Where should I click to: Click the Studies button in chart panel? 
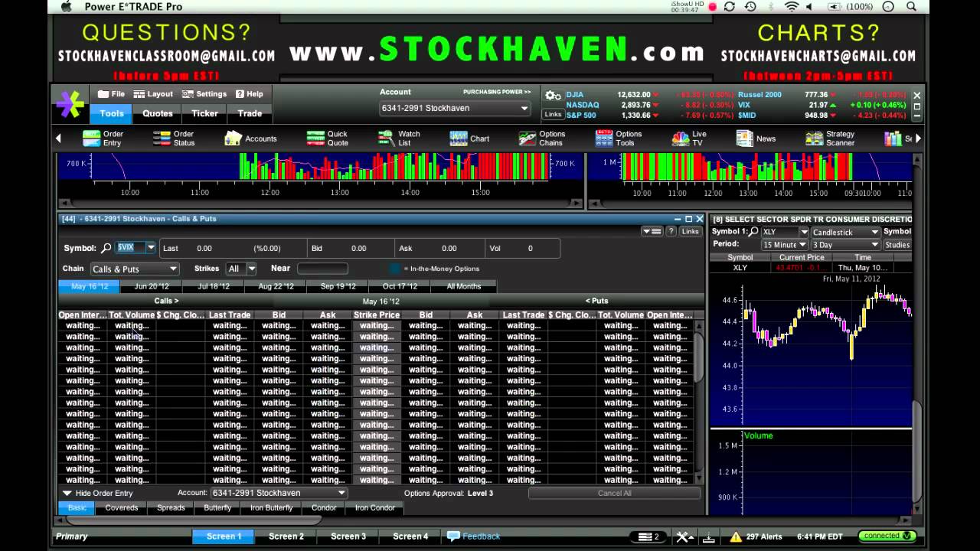[x=897, y=245]
